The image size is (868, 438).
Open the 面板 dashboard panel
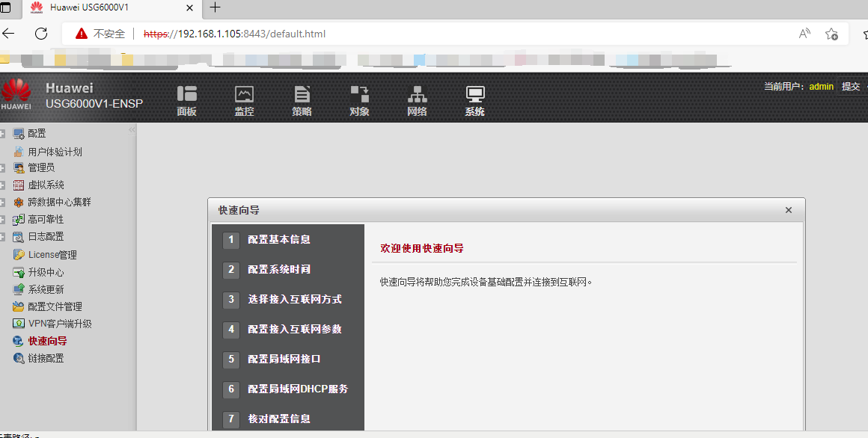186,99
